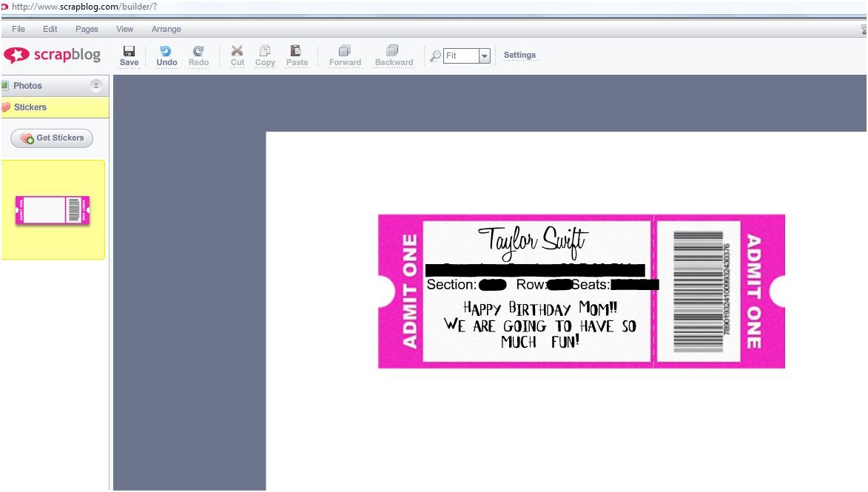Image resolution: width=868 pixels, height=492 pixels.
Task: Open the File menu
Action: point(18,29)
